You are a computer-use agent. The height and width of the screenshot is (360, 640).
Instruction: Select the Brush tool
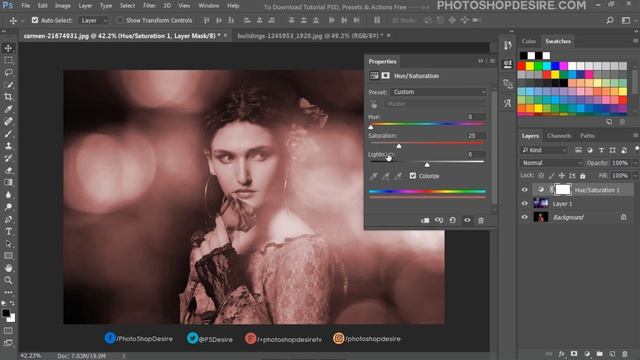pyautogui.click(x=8, y=134)
